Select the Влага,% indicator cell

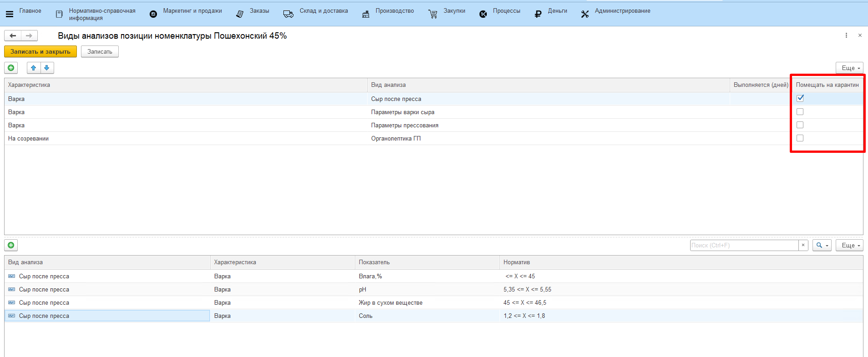click(427, 276)
